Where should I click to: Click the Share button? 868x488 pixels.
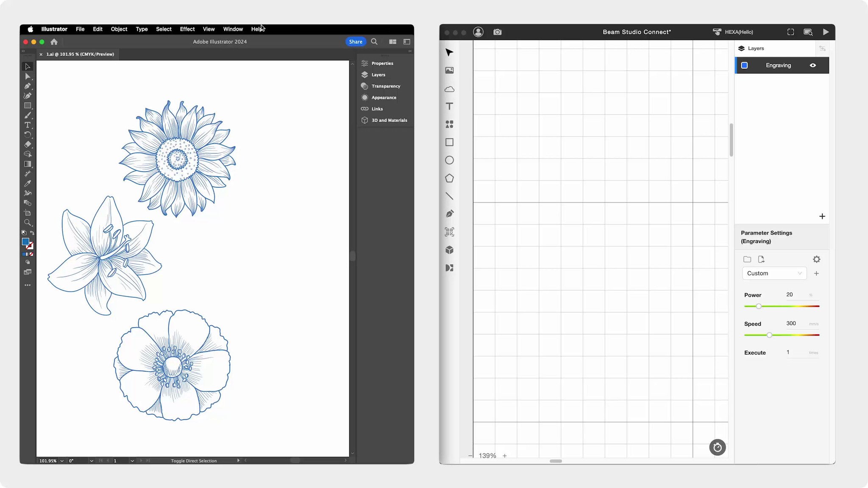click(x=355, y=42)
